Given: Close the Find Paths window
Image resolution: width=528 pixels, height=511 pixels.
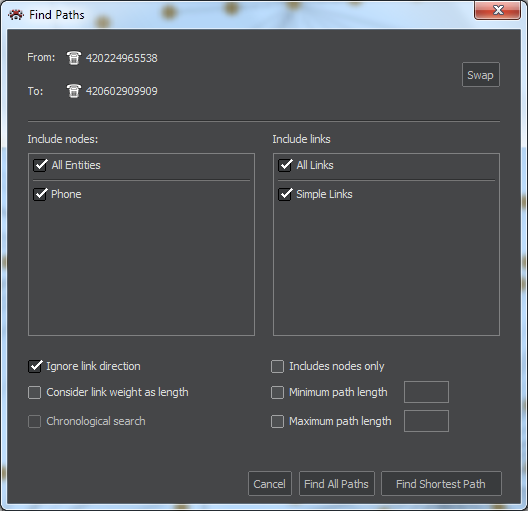Looking at the screenshot, I should 498,10.
